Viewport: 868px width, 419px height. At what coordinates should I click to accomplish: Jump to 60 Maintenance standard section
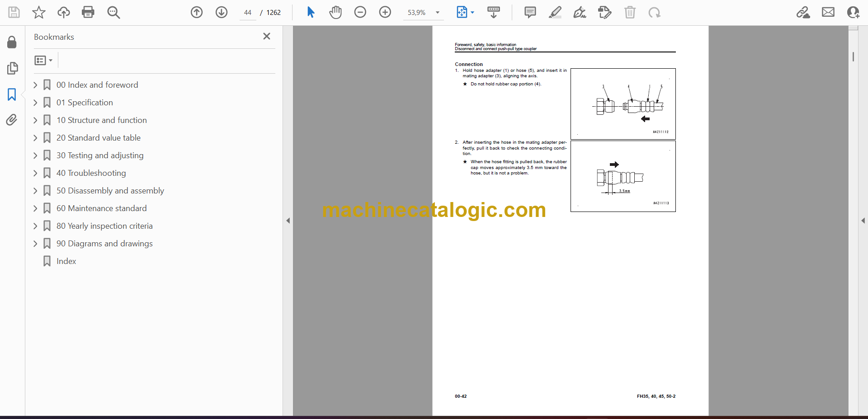102,208
